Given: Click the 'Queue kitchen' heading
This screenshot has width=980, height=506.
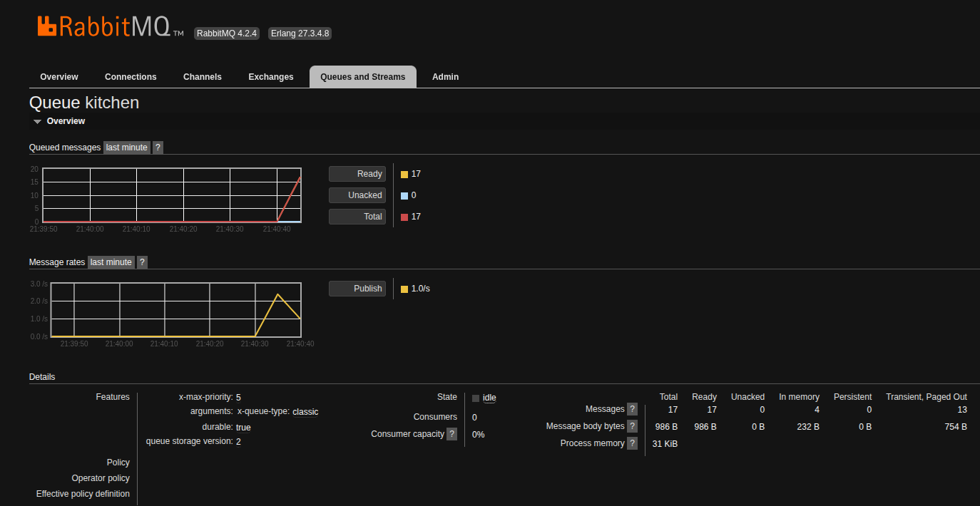Looking at the screenshot, I should (x=84, y=103).
